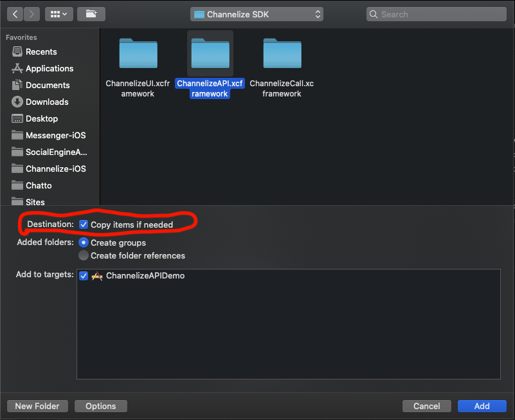The width and height of the screenshot is (515, 420).
Task: Go back with the left chevron button
Action: click(15, 14)
